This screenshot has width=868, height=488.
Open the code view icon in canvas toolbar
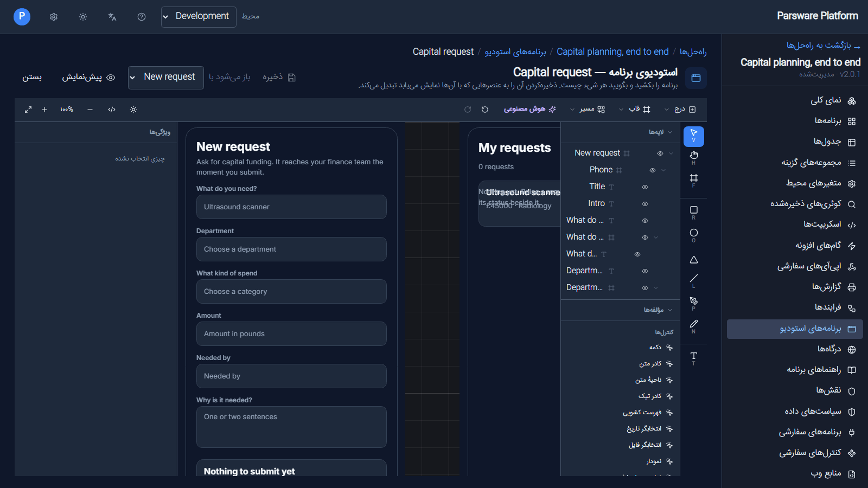coord(112,110)
